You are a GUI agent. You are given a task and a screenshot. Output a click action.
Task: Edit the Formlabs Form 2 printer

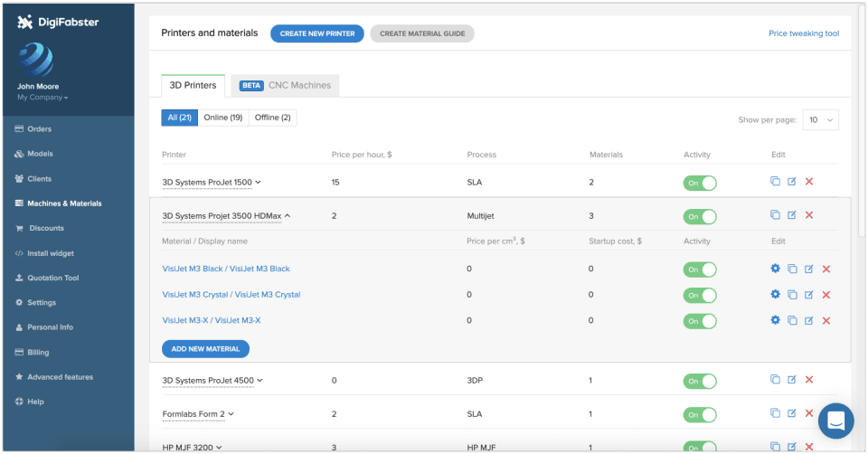792,413
